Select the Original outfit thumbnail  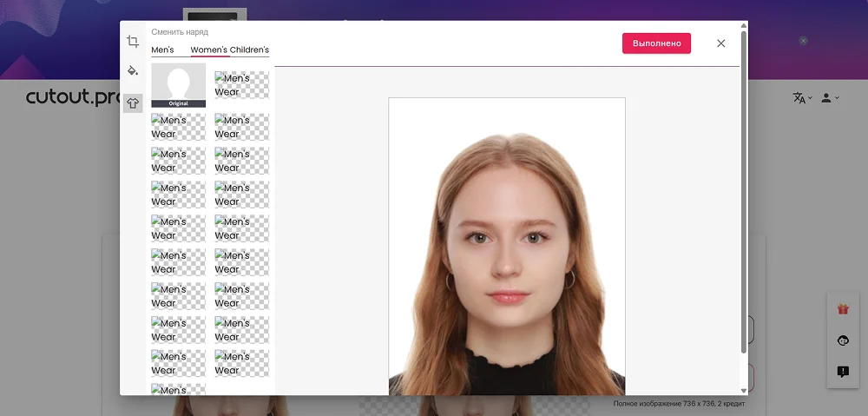tap(178, 85)
